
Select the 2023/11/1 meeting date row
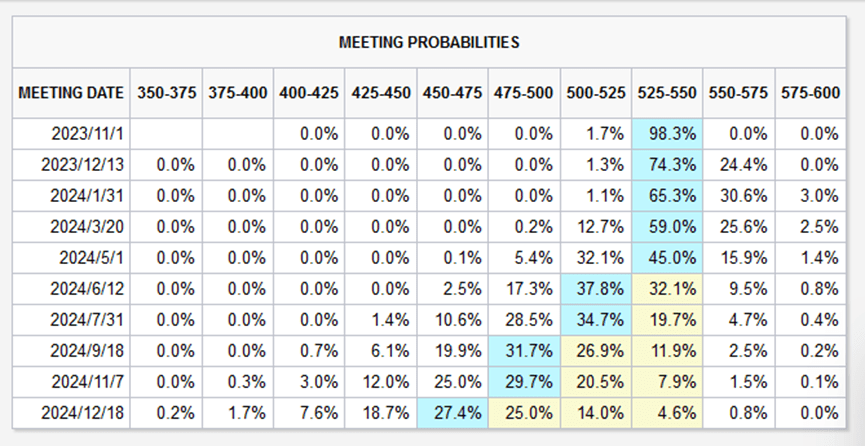(x=90, y=134)
